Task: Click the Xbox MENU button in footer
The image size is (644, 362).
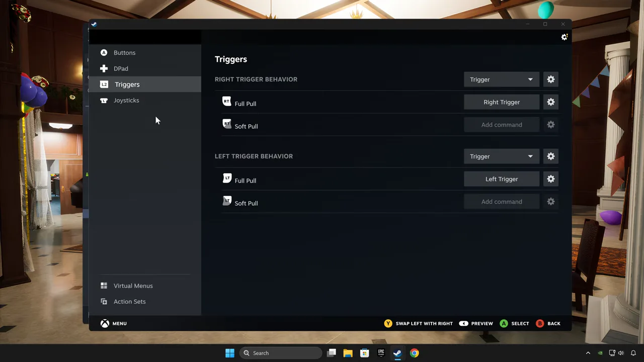Action: [114, 323]
